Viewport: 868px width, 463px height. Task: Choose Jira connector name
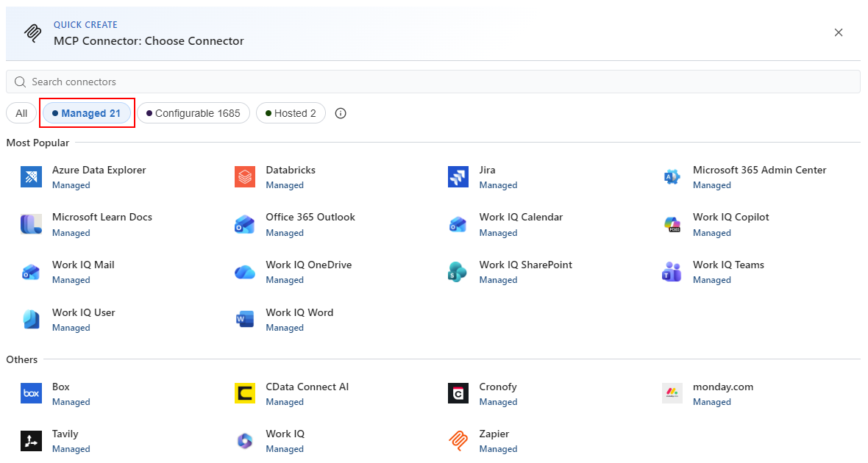coord(487,171)
